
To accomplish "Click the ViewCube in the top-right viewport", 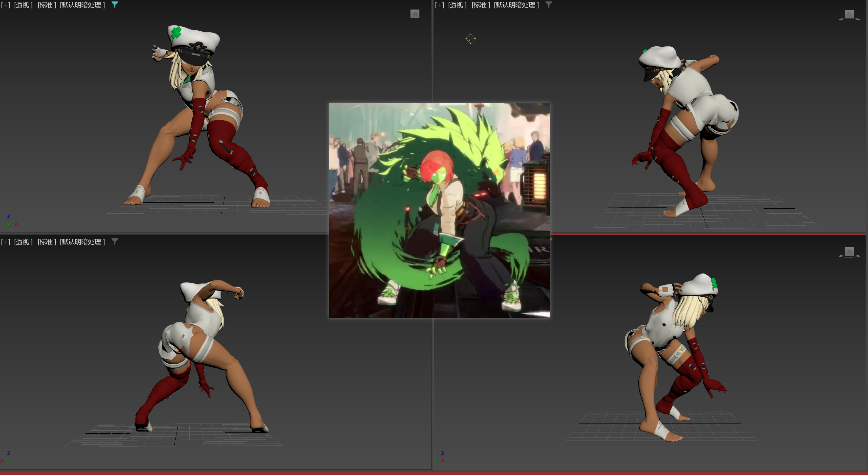I will click(849, 15).
